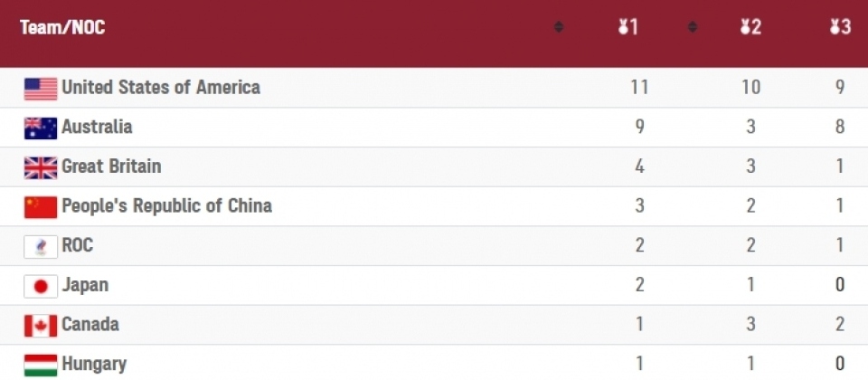Click the Japan flag icon
Viewport: 868px width, 380px height.
point(41,286)
